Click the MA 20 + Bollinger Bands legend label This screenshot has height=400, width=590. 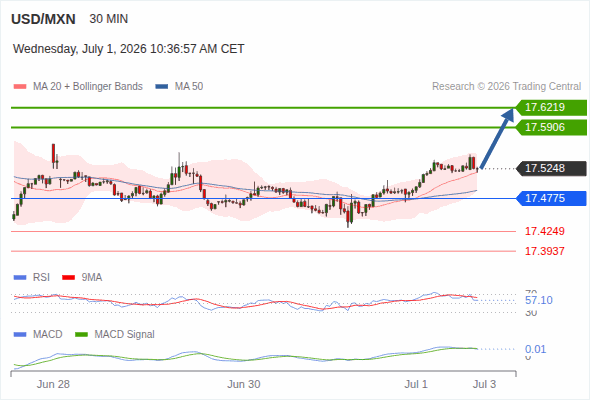click(88, 87)
